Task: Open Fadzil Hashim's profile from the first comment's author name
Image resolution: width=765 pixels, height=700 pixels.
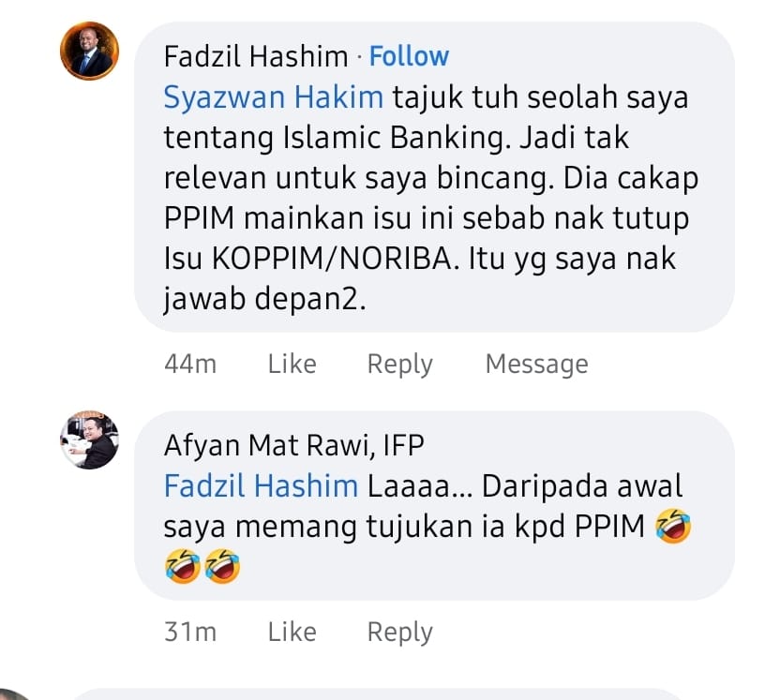Action: (256, 56)
